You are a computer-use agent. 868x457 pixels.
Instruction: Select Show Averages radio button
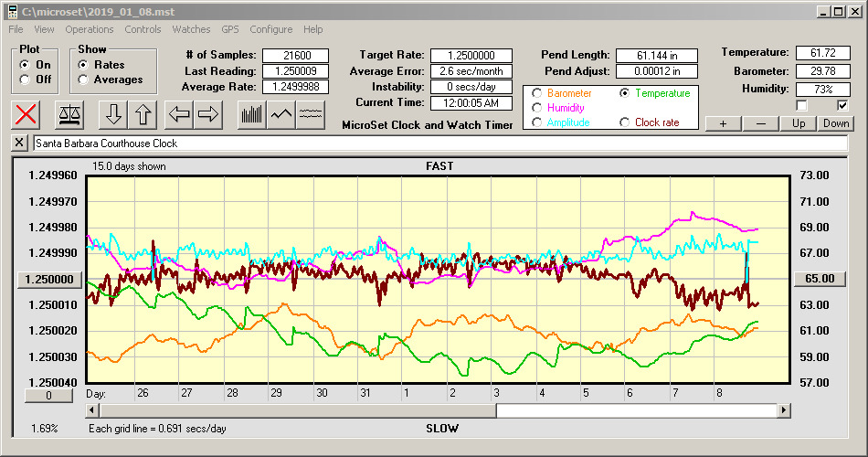click(83, 80)
